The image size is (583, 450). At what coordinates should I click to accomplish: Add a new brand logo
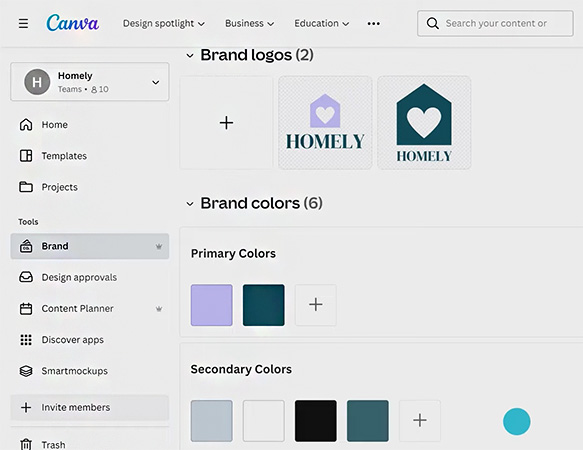(226, 123)
